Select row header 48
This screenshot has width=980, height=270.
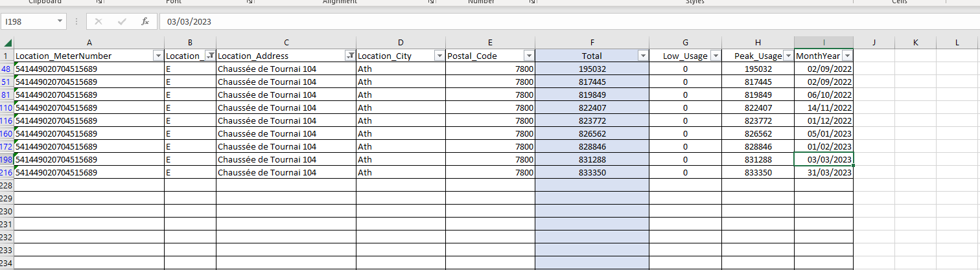coord(6,69)
